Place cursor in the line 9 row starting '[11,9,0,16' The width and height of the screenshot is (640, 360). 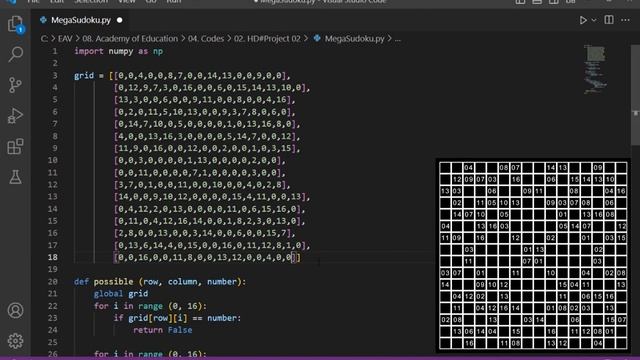click(207, 148)
